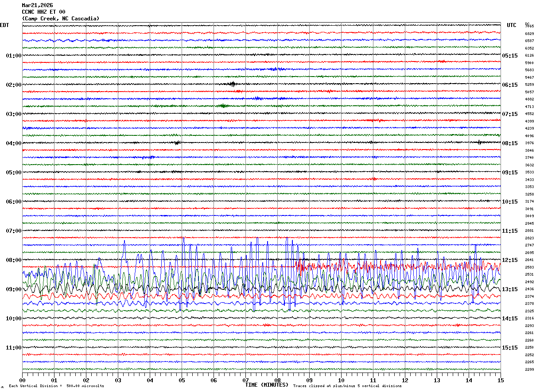Click minute 10 on the bottom axis
This screenshot has width=536, height=392.
pos(341,380)
